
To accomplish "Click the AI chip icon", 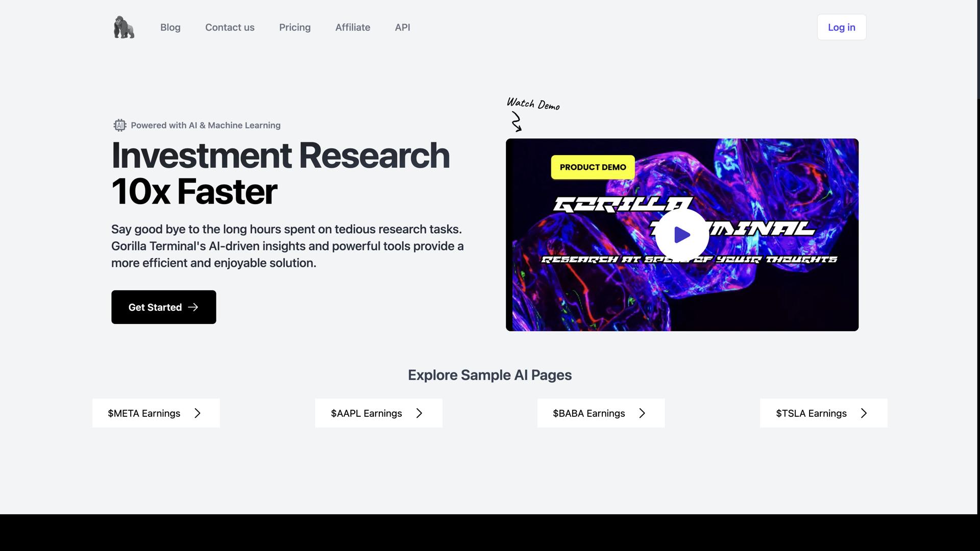I will (119, 126).
